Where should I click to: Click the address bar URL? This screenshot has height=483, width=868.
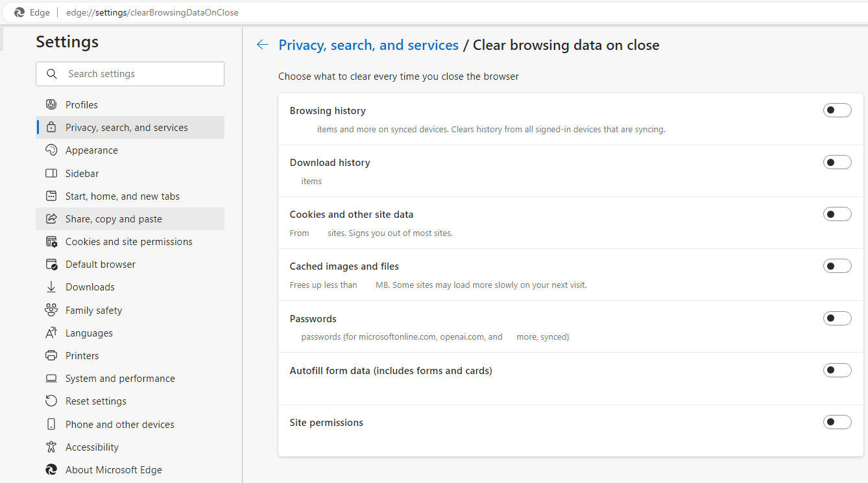[152, 12]
